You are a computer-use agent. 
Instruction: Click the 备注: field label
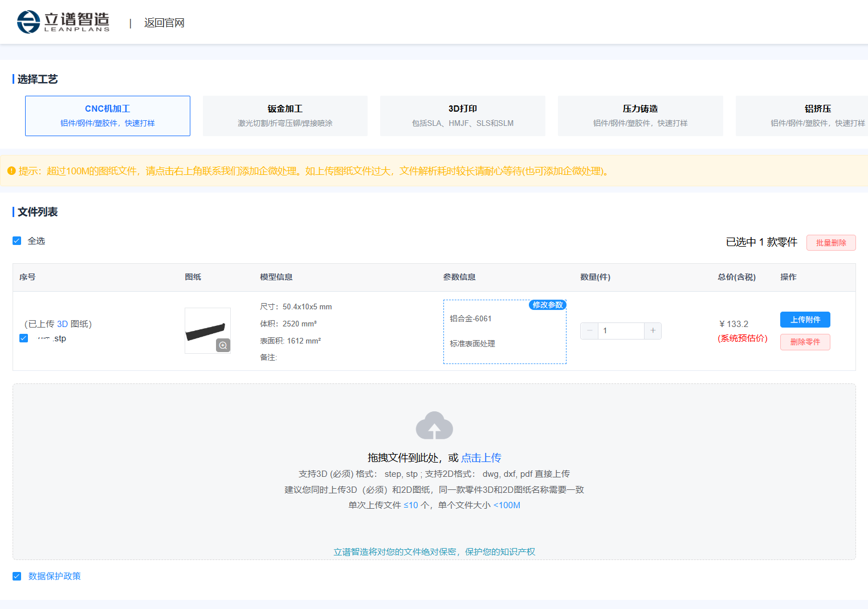tap(268, 357)
